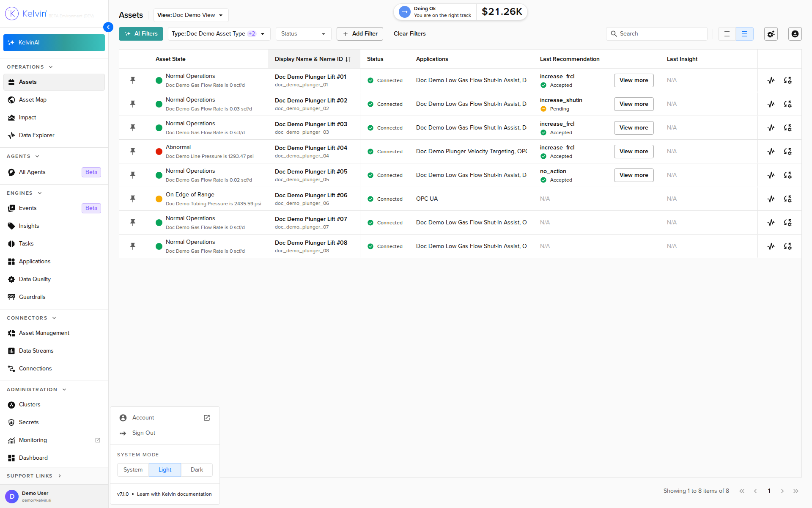Pin the Doc Demo Plunger Lift #01 row
Screen dimensions: 812x508
[x=133, y=80]
